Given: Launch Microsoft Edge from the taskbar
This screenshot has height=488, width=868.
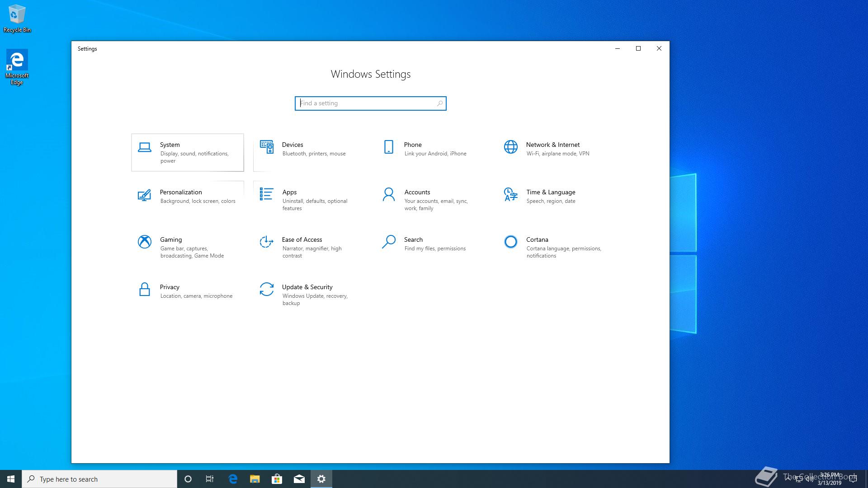Looking at the screenshot, I should (x=233, y=479).
